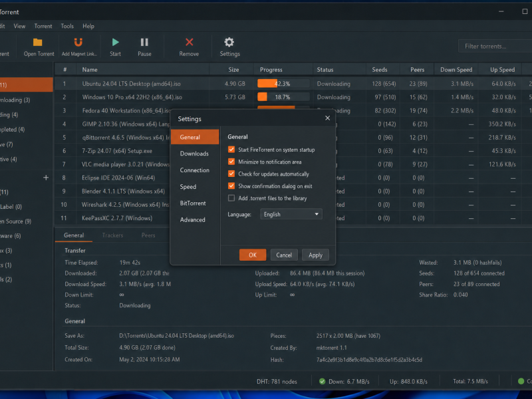Click the Save As path D:\Torrents\Ubuntu
Image resolution: width=532 pixels, height=399 pixels.
click(x=176, y=336)
